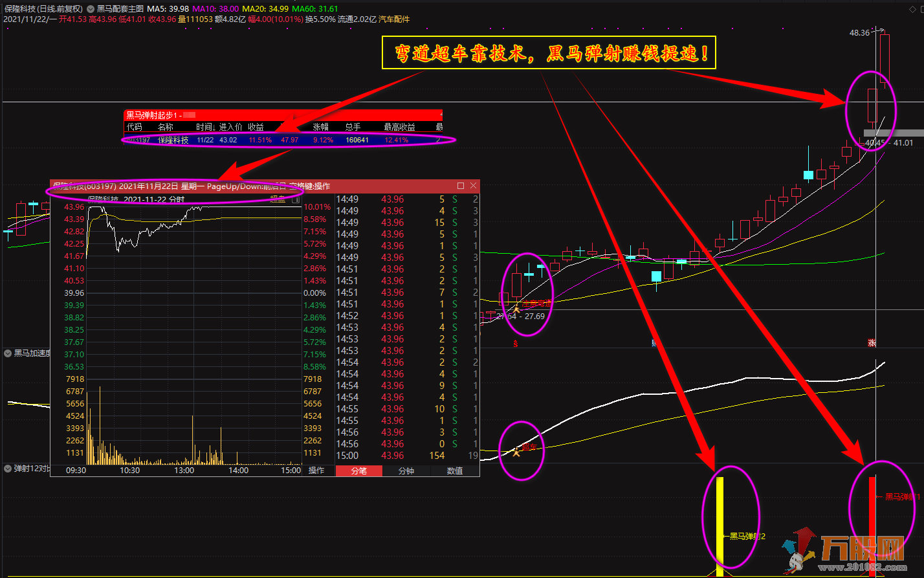The width and height of the screenshot is (924, 578).
Task: Open the 汽车配件 sector link
Action: click(393, 19)
